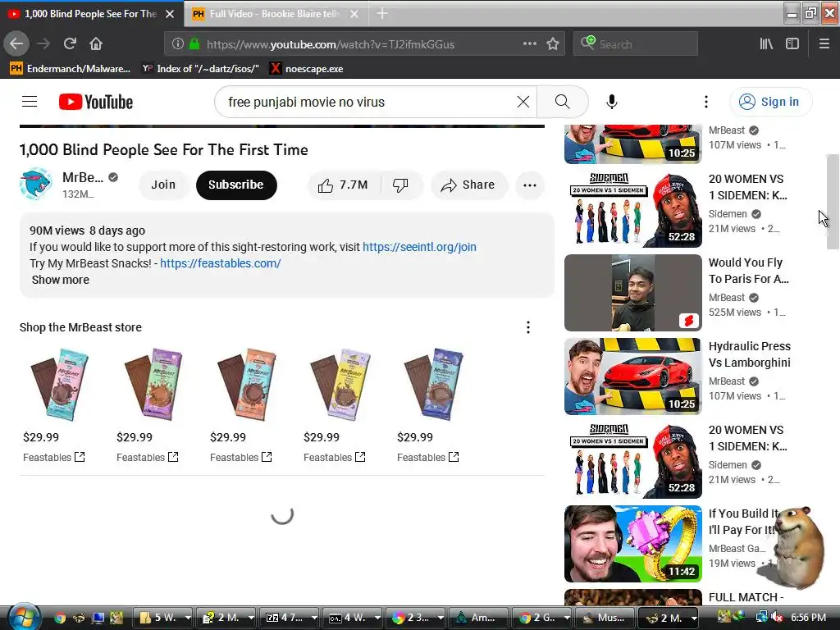Open MrBeast channel avatar

[x=36, y=185]
